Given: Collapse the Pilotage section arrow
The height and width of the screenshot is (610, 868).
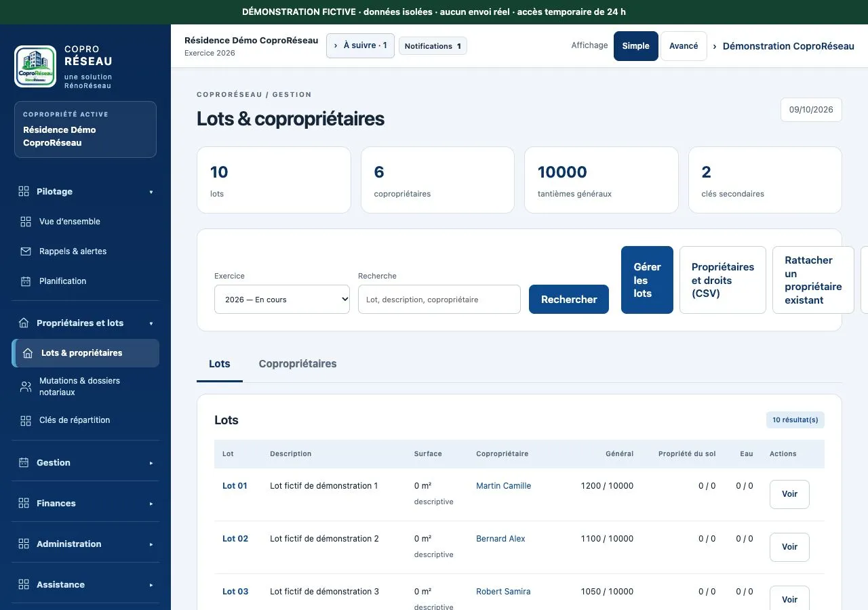Looking at the screenshot, I should tap(151, 192).
